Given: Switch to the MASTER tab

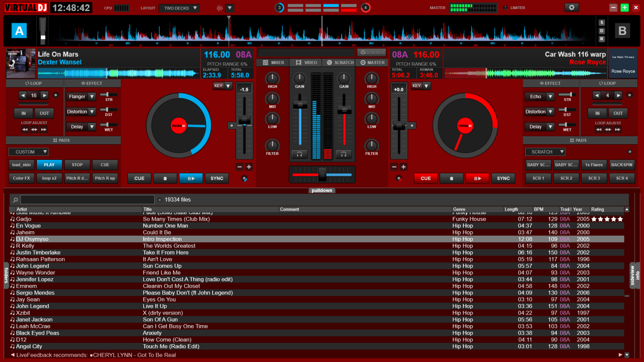Looking at the screenshot, I should click(x=371, y=62).
